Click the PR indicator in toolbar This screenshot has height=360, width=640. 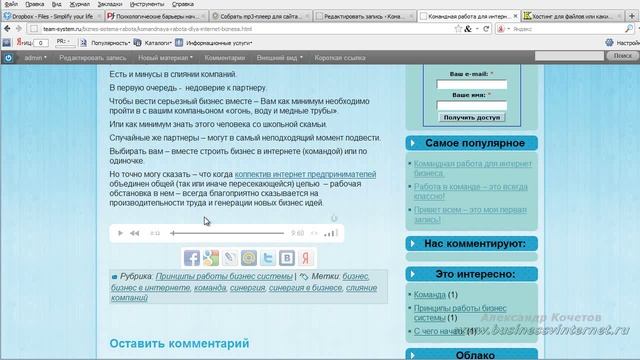pyautogui.click(x=65, y=42)
